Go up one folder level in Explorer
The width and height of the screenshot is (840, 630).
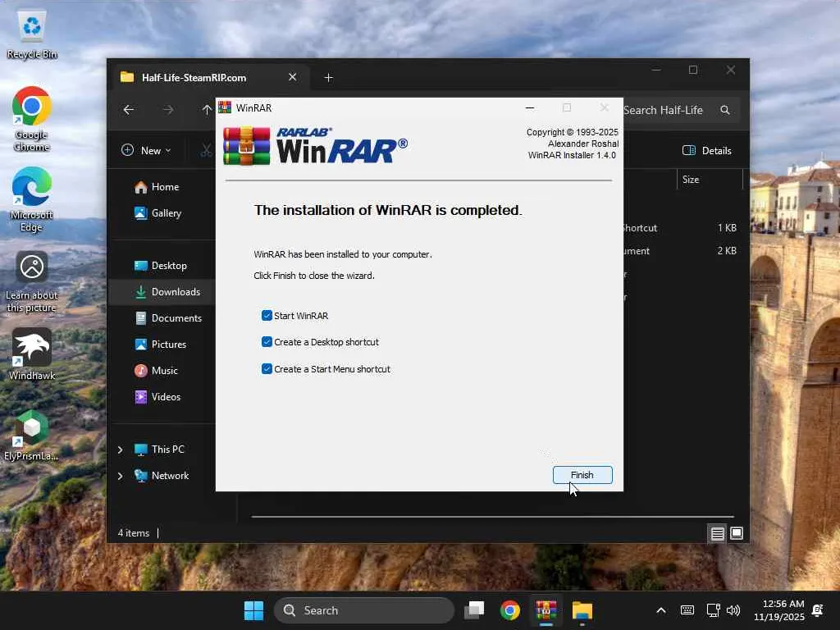[x=207, y=110]
